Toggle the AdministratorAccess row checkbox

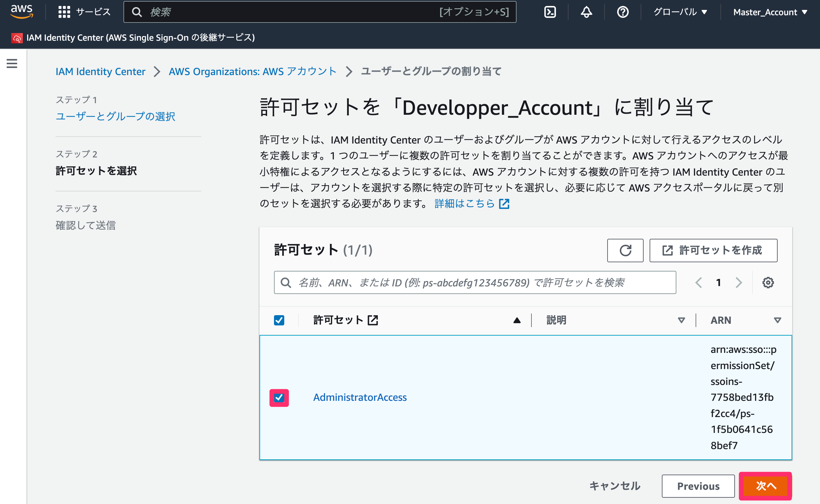pos(279,398)
